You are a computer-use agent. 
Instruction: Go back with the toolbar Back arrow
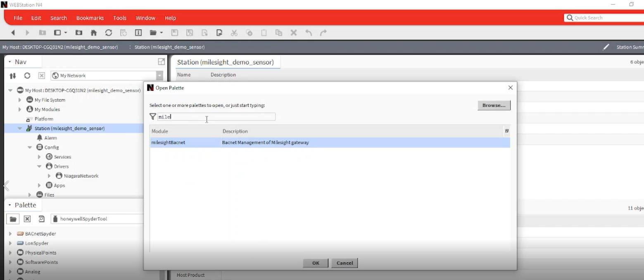tap(13, 33)
